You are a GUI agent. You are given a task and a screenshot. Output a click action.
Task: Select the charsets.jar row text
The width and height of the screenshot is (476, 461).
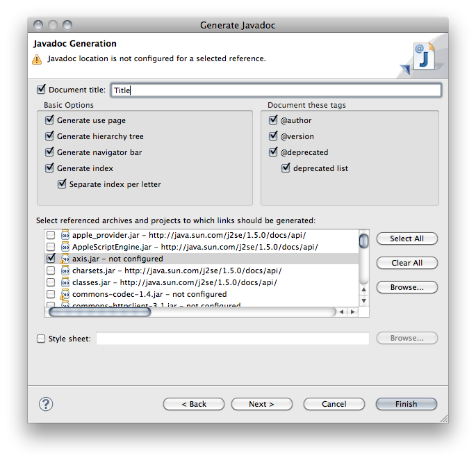(177, 270)
